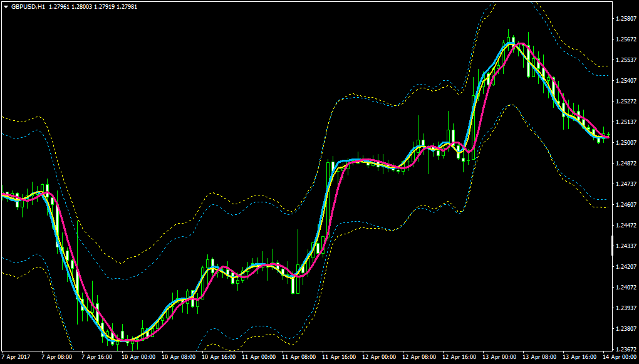Image resolution: width=639 pixels, height=364 pixels.
Task: Click the 1.25007 price label
Action: [626, 143]
